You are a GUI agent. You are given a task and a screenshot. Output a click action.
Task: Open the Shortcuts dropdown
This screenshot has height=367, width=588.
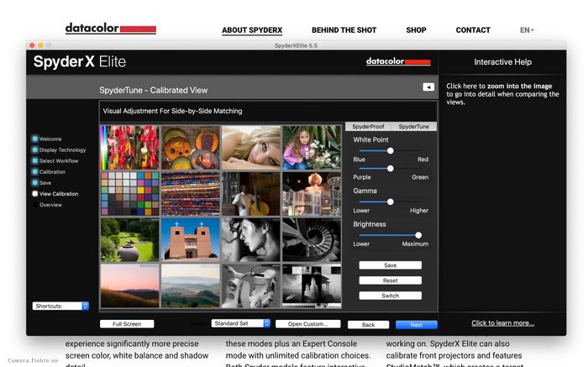pyautogui.click(x=60, y=306)
